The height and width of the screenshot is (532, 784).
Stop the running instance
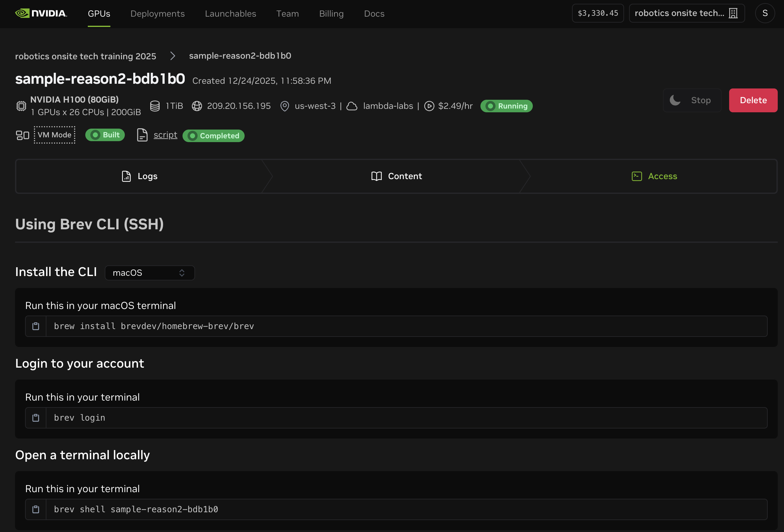pos(692,100)
